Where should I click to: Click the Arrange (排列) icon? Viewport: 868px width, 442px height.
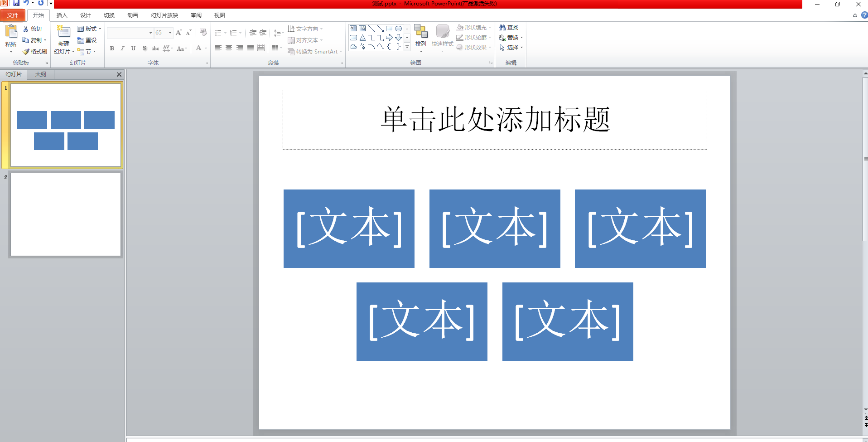pos(421,31)
